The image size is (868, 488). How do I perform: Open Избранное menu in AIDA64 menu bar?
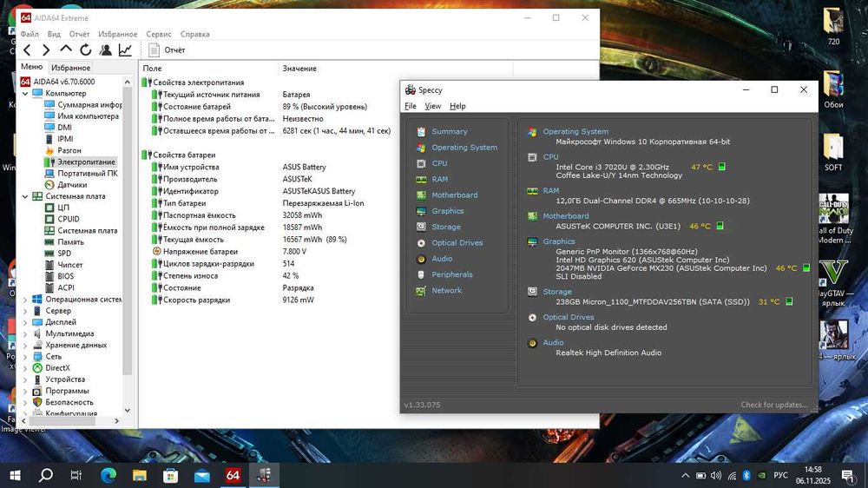[117, 34]
